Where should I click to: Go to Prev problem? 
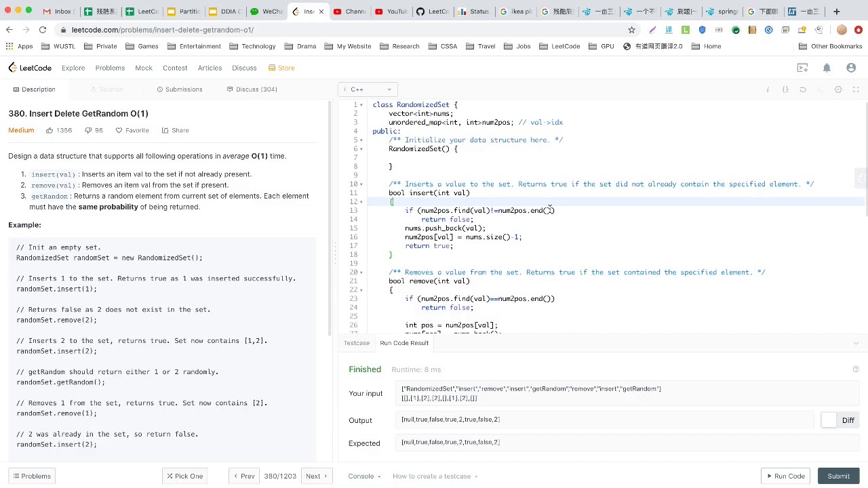(x=243, y=476)
